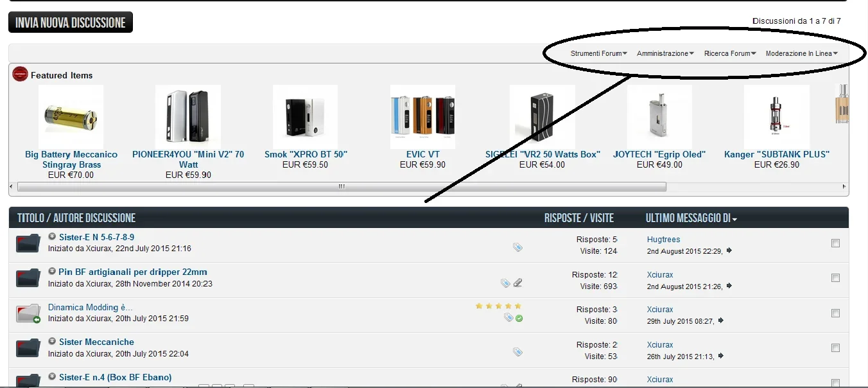Go to last post arrow after 2nd August 21:26
Viewport: 868px width, 388px height.
[729, 286]
